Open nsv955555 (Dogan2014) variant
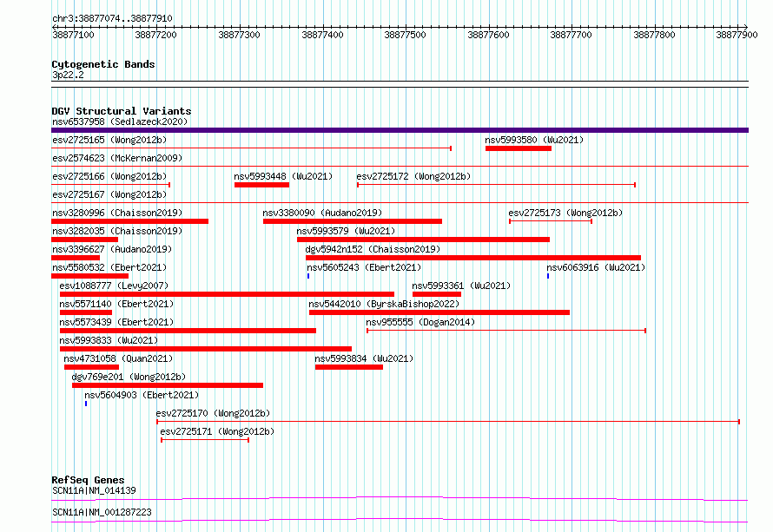 click(420, 322)
